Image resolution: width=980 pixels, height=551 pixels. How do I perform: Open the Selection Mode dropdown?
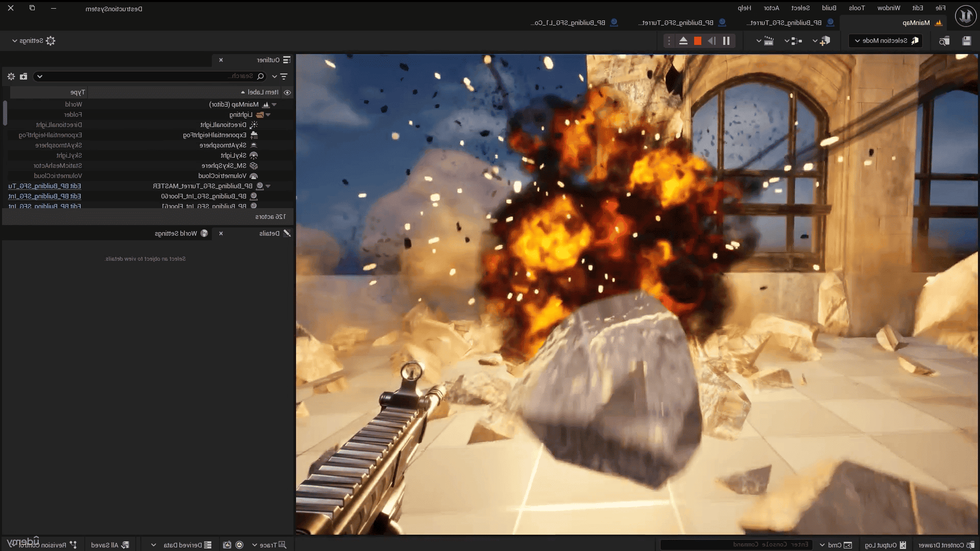point(886,41)
